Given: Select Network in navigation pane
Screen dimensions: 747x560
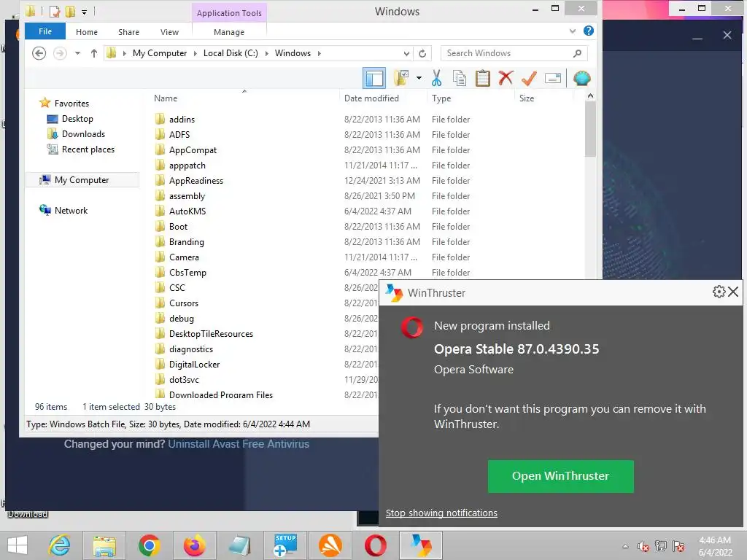Looking at the screenshot, I should tap(71, 210).
